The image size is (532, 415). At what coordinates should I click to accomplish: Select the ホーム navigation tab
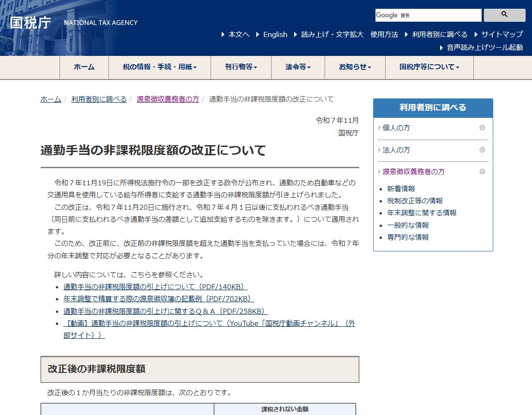84,67
